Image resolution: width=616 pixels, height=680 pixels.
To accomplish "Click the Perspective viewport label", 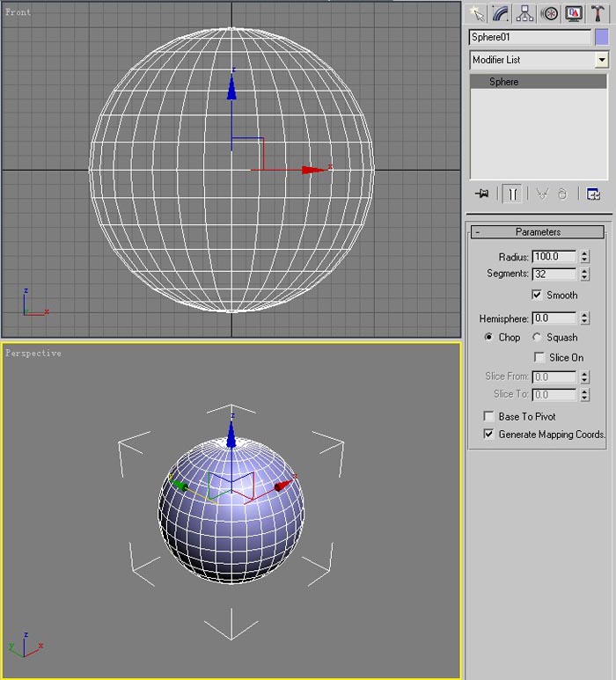I will (x=33, y=353).
